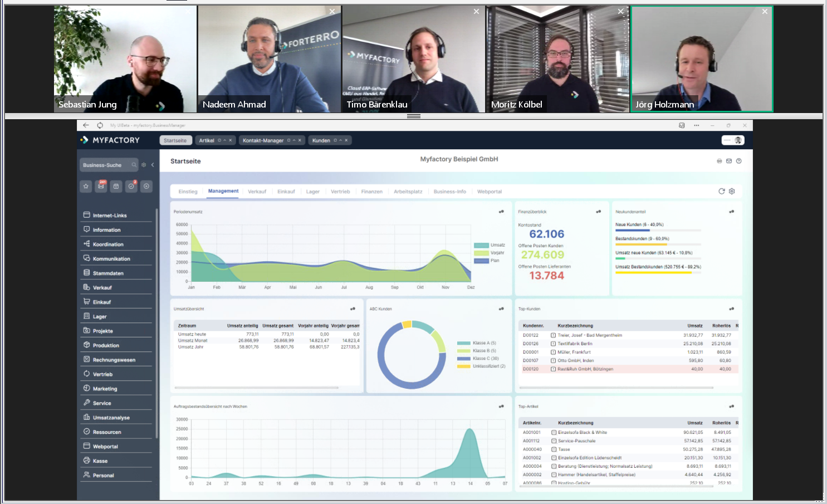Viewport: 827px width, 504px height.
Task: Click the caret on the Kontakt-Manager tab
Action: 294,140
